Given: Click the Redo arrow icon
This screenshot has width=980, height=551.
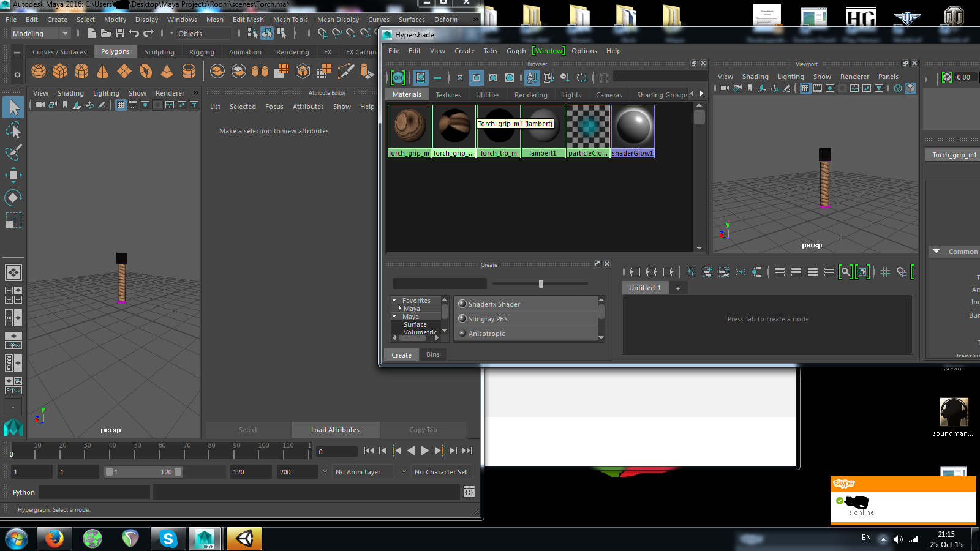Looking at the screenshot, I should tap(148, 33).
